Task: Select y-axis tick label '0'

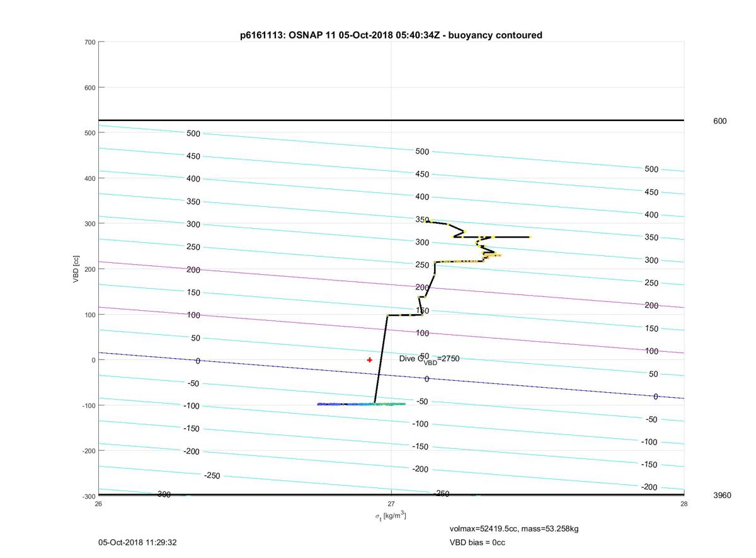Action: point(93,360)
